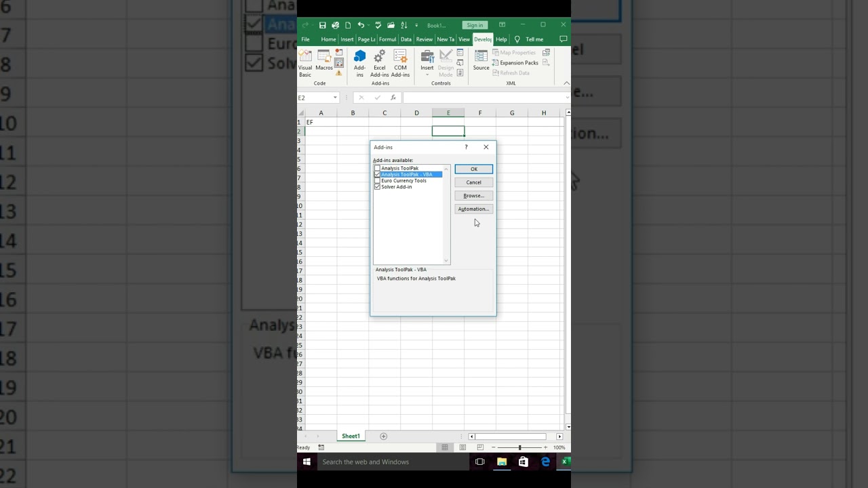Viewport: 868px width, 488px height.
Task: Check the Analysis ToolPak checkbox
Action: [x=378, y=168]
